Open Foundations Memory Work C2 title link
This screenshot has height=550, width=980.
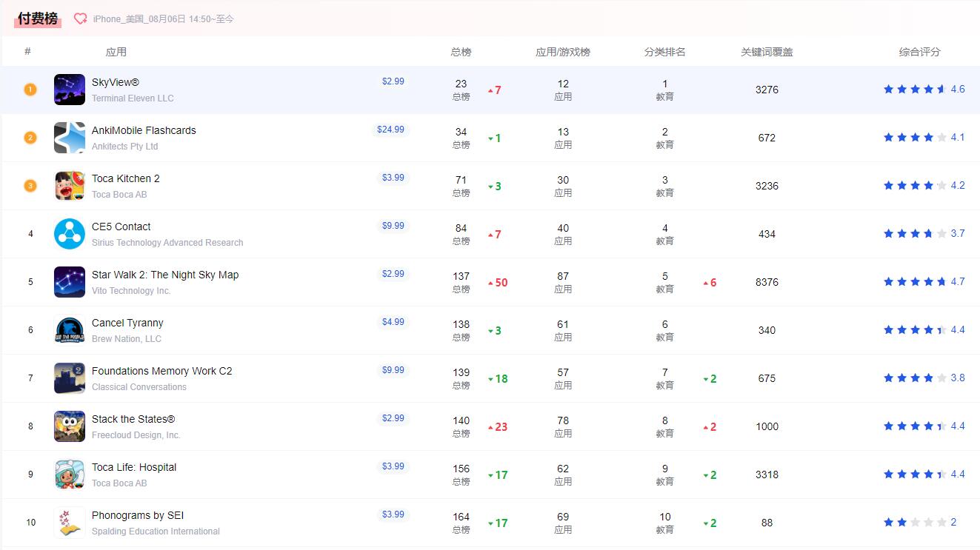click(x=162, y=371)
